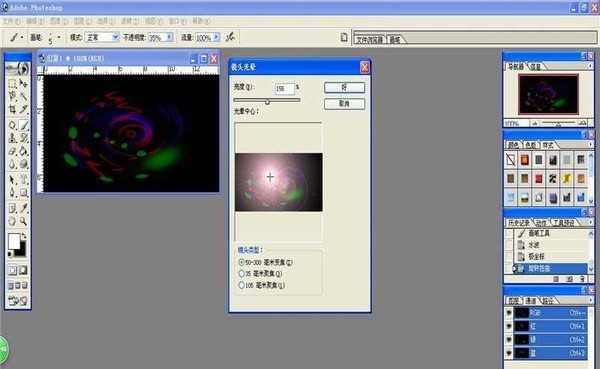Open the Flow value arrow
Image resolution: width=600 pixels, height=369 pixels.
click(217, 37)
